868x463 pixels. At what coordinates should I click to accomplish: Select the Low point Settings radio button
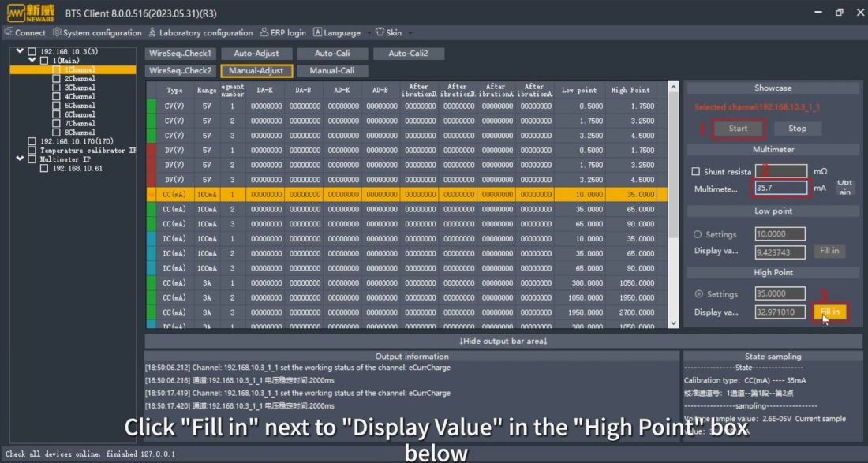click(697, 234)
